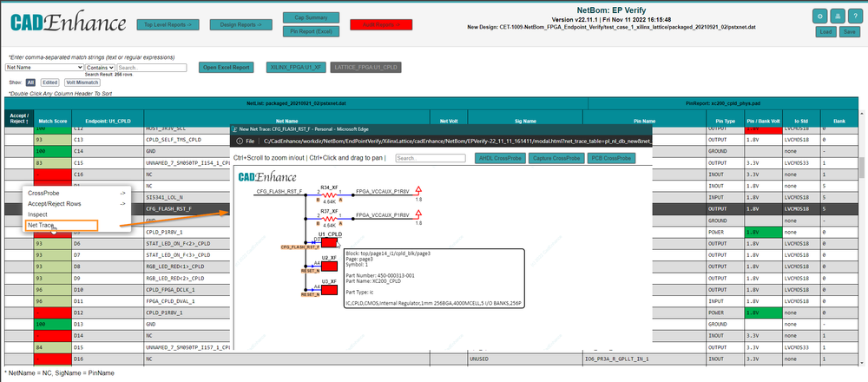868x382 pixels.
Task: Open the Contains match-type dropdown
Action: click(x=100, y=68)
